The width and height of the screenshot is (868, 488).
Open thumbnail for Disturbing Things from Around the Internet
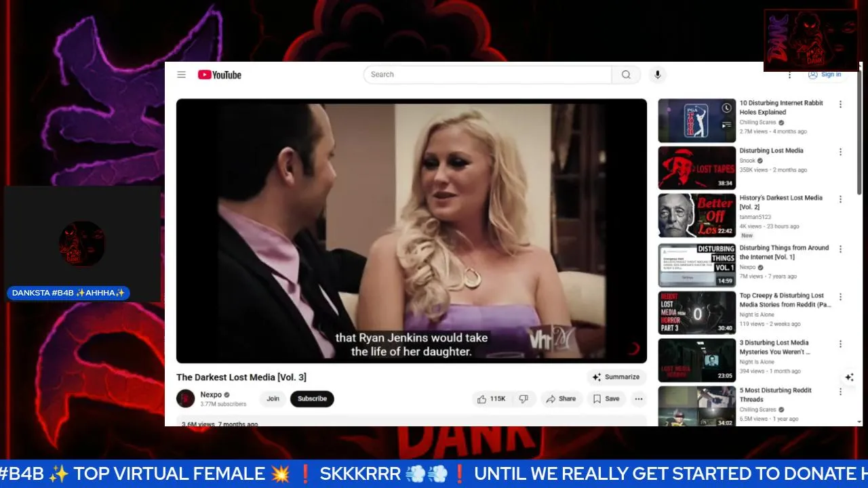697,266
